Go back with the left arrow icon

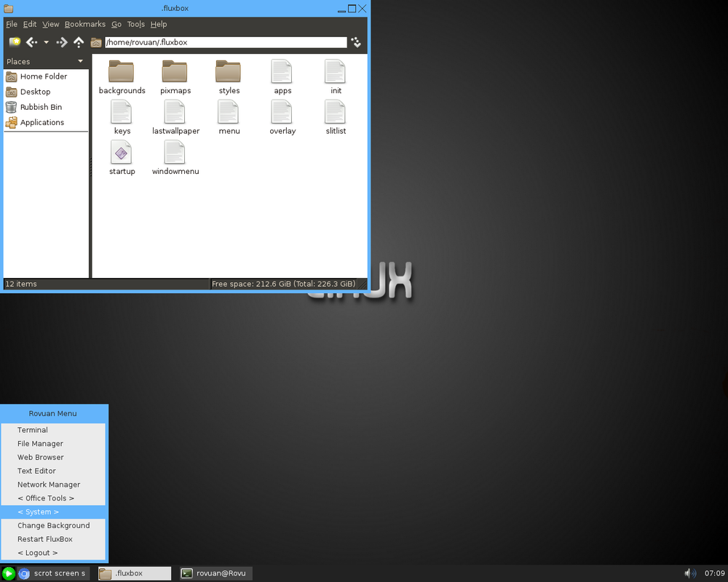point(31,42)
